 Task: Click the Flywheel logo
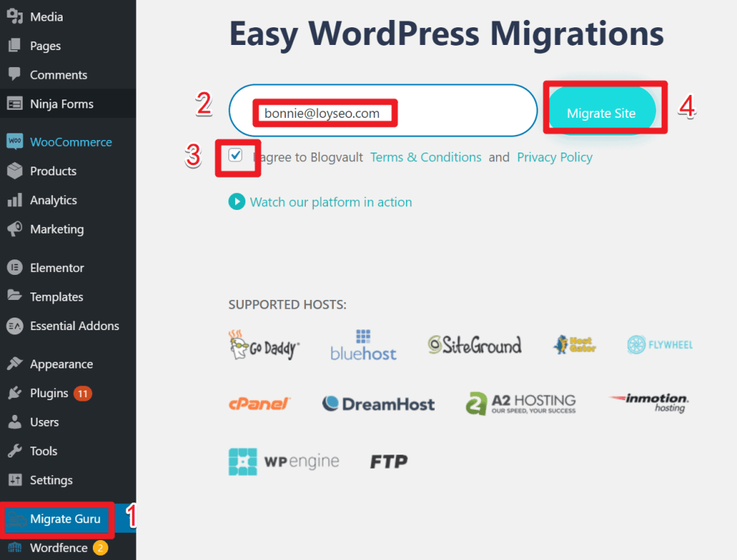tap(660, 345)
